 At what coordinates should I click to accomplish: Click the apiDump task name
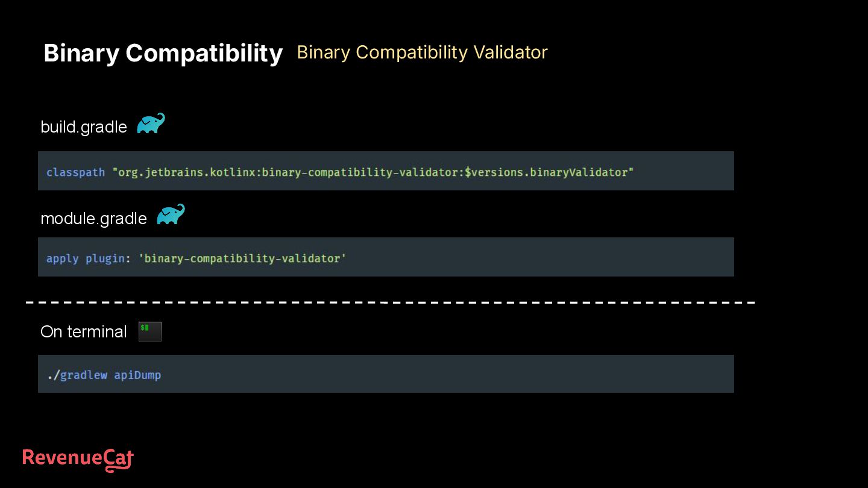(x=137, y=375)
